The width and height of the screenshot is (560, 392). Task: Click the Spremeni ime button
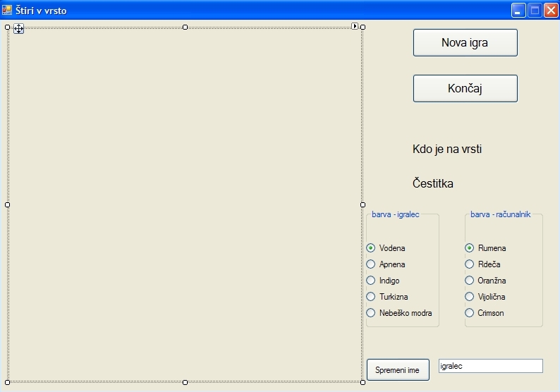click(397, 370)
